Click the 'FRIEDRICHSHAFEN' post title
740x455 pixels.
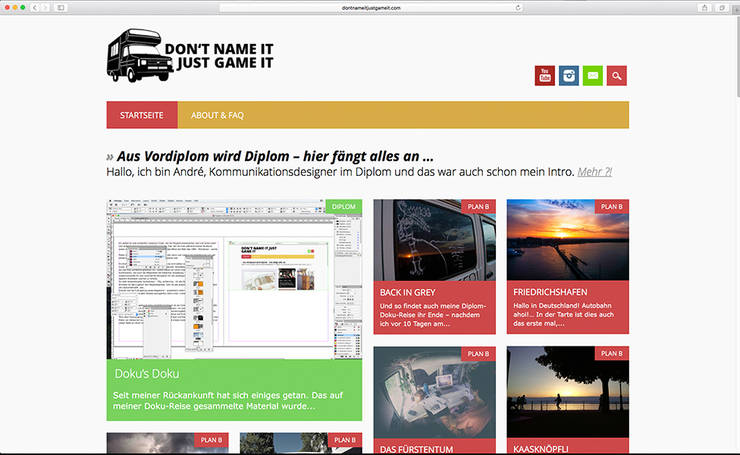coord(550,292)
